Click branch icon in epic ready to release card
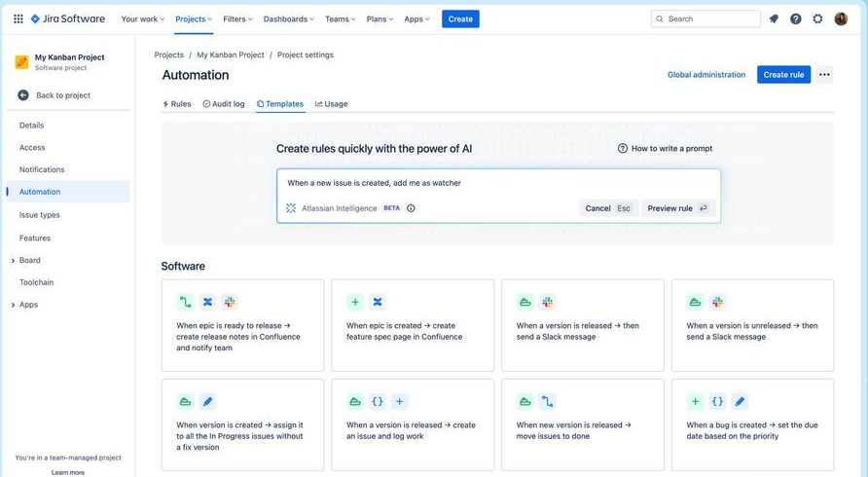868x477 pixels. pyautogui.click(x=186, y=302)
